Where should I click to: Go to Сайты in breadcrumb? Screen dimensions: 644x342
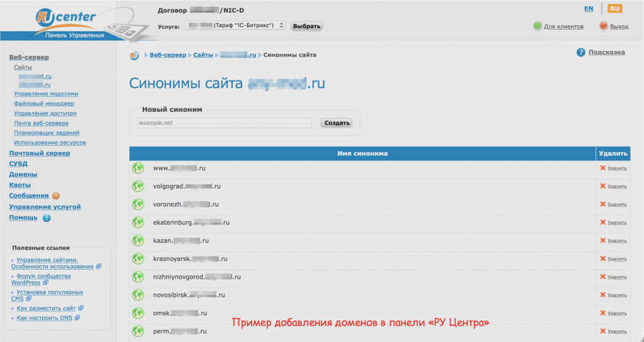[x=203, y=55]
